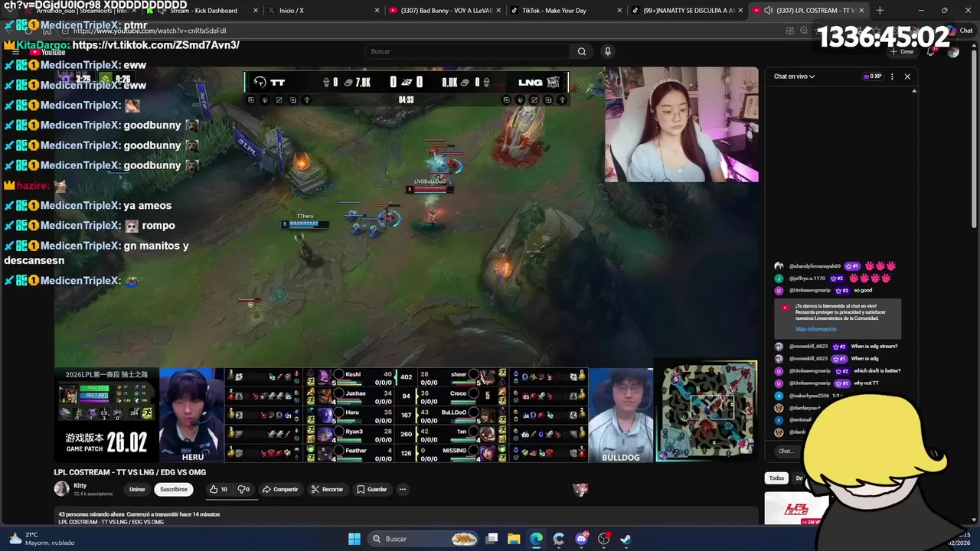The width and height of the screenshot is (980, 551).
Task: Open YouTube notifications bell
Action: coord(931,51)
